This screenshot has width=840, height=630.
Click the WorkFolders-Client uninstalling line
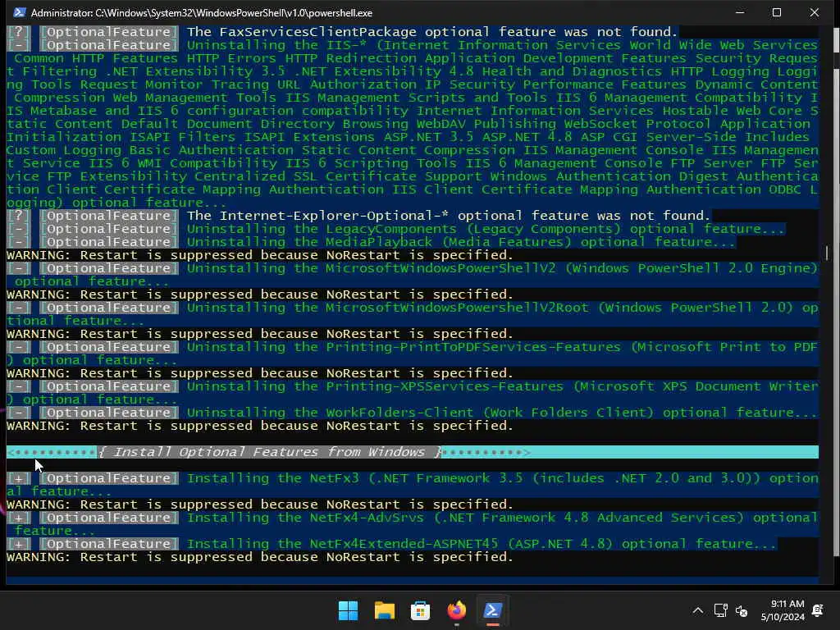click(413, 413)
